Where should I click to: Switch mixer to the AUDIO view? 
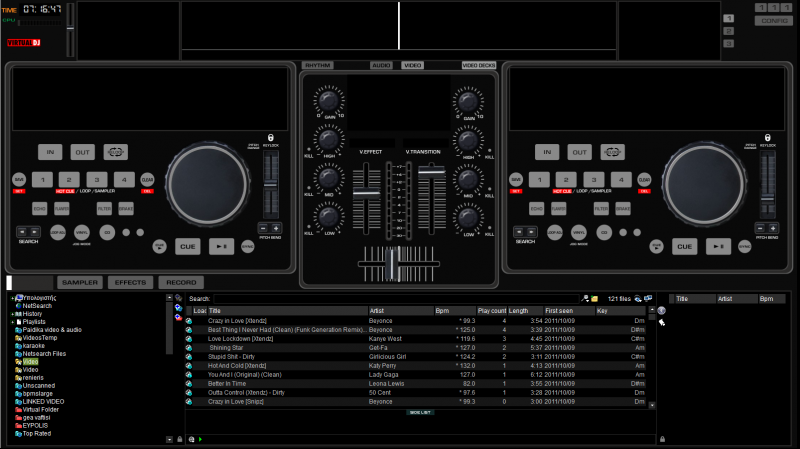pyautogui.click(x=381, y=65)
